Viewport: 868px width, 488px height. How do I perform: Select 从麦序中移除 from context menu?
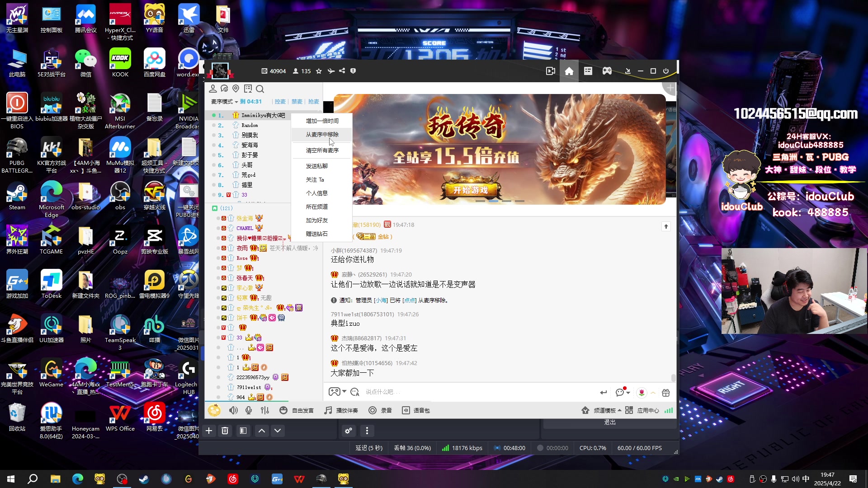click(x=322, y=134)
